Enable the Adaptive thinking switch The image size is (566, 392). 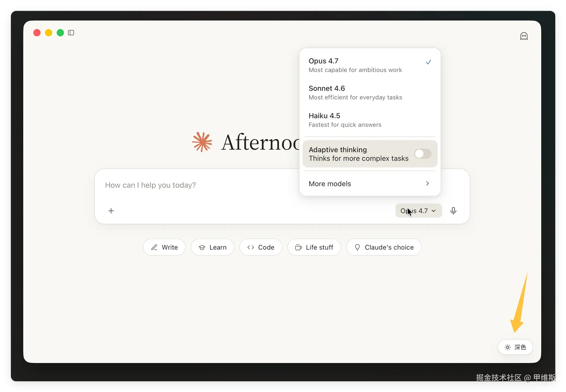pos(423,154)
